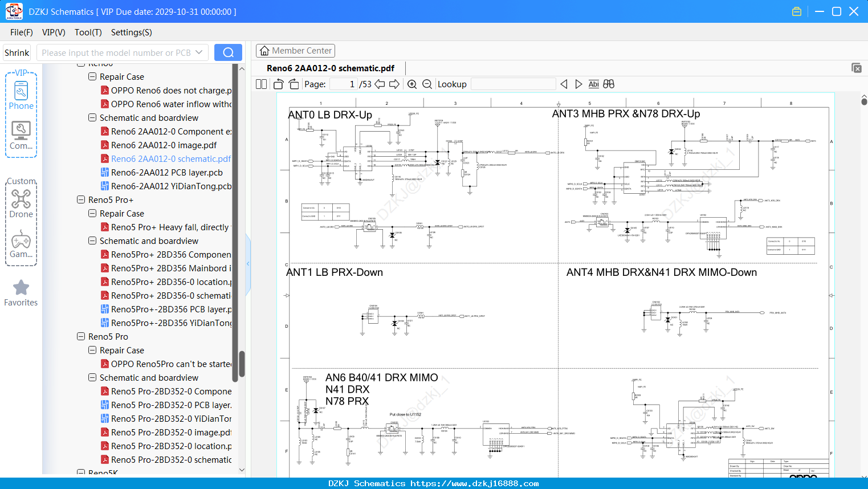Select Reno6 2AA012-0 schematic.pdf in tree
The height and width of the screenshot is (489, 868).
click(x=171, y=158)
